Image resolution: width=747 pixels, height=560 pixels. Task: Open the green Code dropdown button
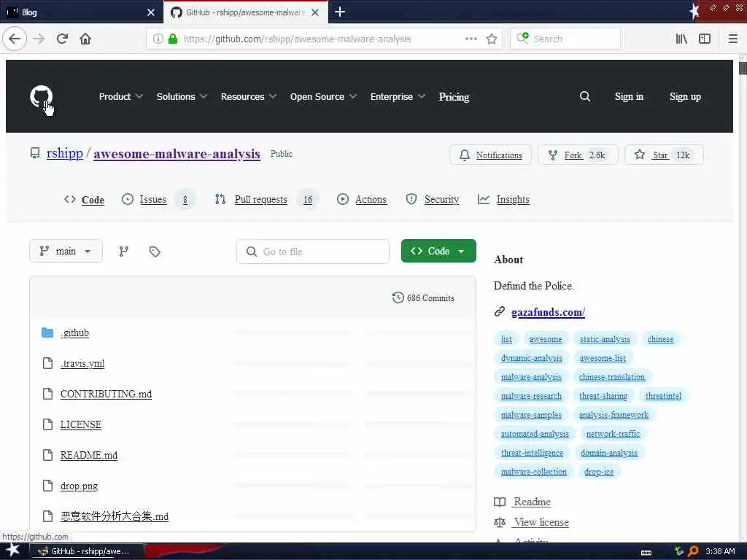click(x=438, y=251)
